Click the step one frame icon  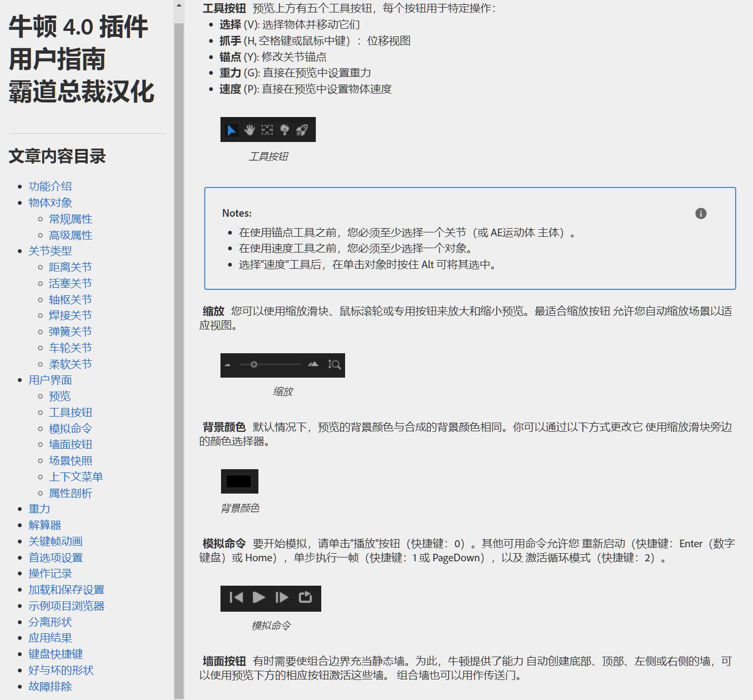[x=282, y=598]
